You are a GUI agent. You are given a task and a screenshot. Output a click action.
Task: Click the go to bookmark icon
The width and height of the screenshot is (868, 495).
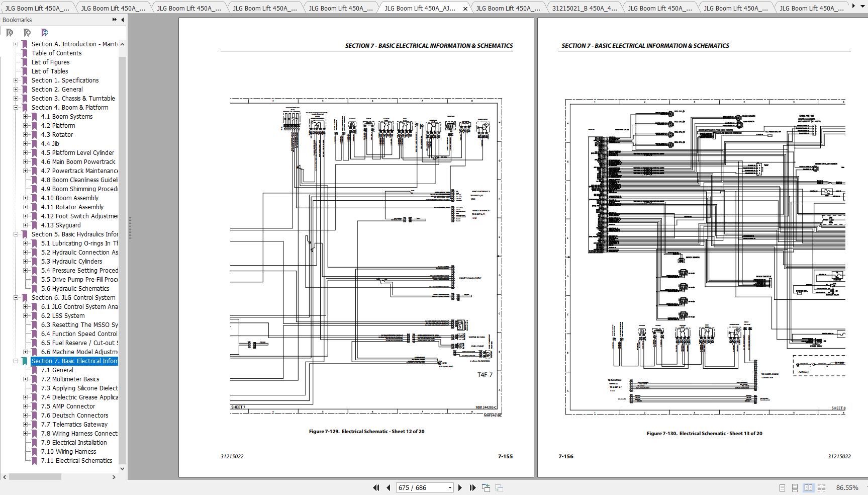[45, 33]
